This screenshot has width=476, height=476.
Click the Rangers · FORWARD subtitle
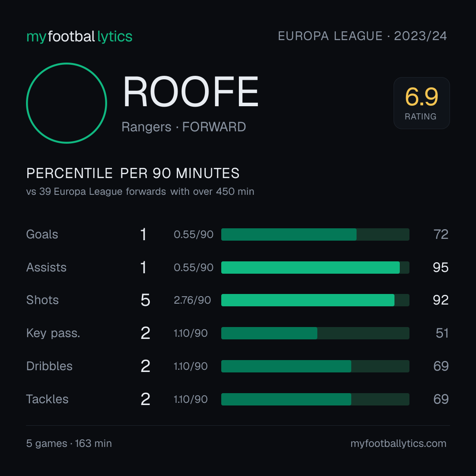[184, 127]
